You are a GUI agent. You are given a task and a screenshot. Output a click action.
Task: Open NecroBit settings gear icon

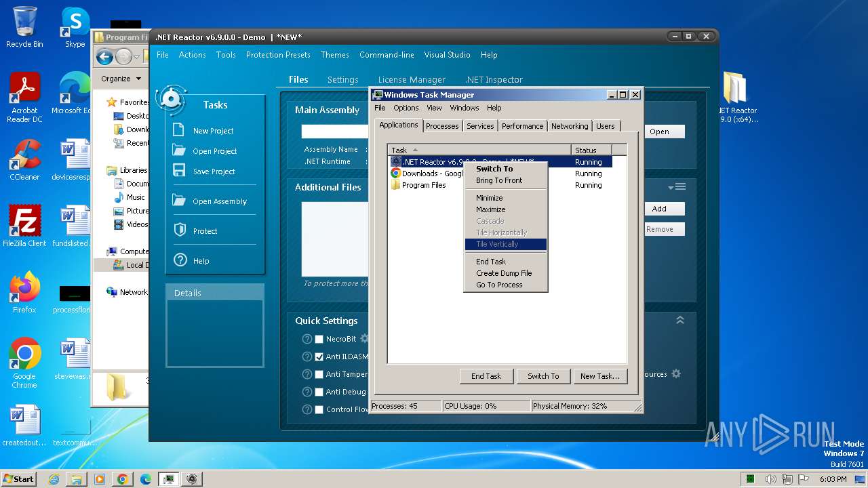[x=364, y=338]
